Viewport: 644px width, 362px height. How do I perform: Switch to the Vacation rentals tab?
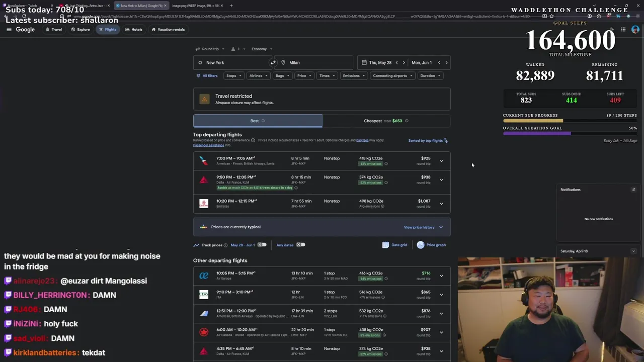click(x=168, y=30)
